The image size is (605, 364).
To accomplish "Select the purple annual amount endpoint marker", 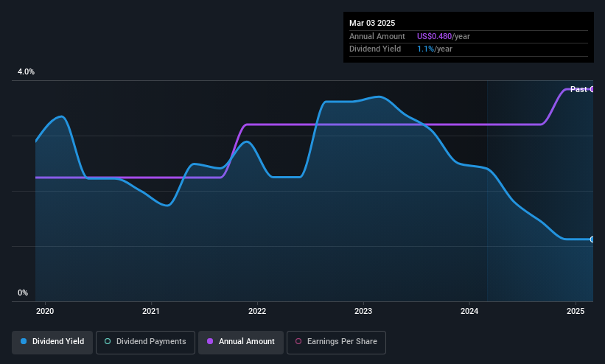I will [592, 89].
